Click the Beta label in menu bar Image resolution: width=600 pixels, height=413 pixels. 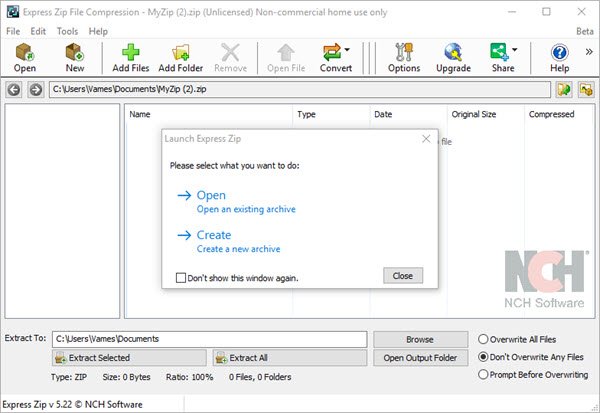click(x=585, y=31)
